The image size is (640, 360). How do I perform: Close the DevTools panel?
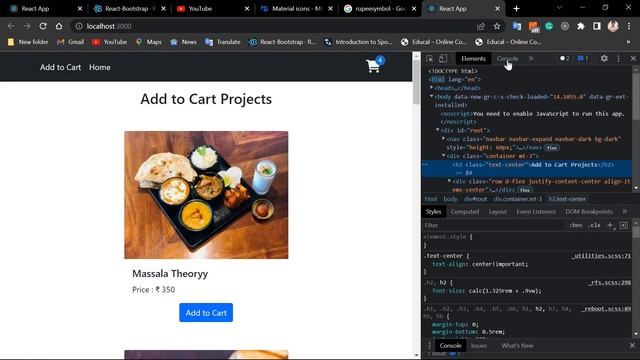(x=633, y=59)
